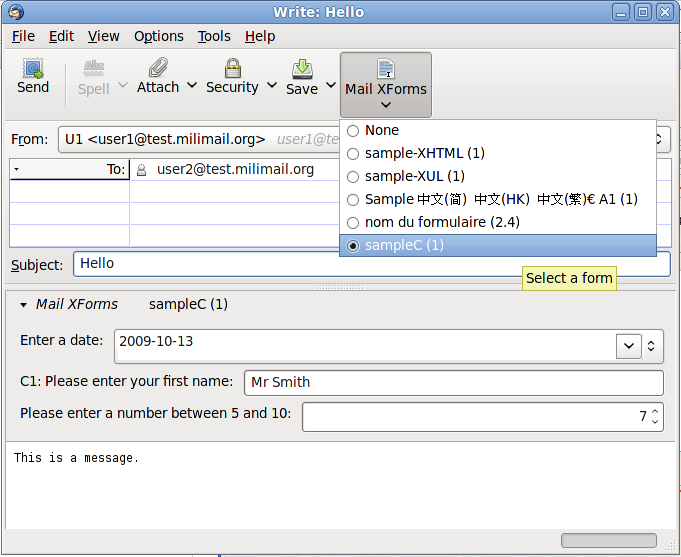
Task: Open the Options menu
Action: pos(159,36)
